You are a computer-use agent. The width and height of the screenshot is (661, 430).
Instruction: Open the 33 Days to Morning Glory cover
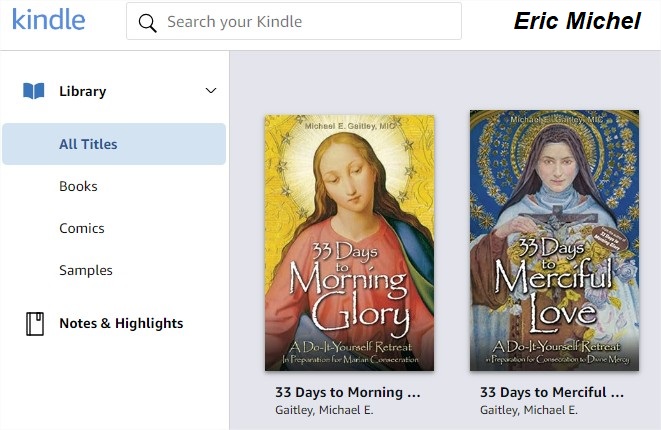[x=350, y=243]
